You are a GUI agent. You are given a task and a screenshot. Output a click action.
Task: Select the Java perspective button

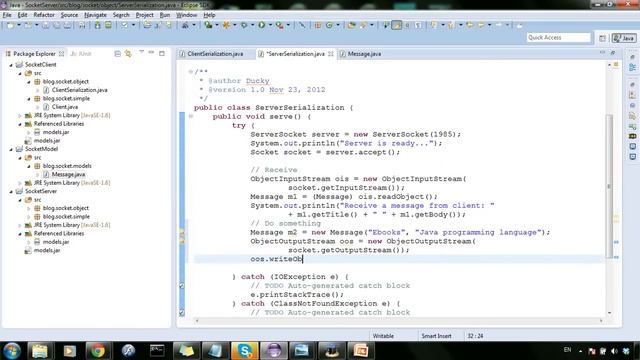(624, 38)
